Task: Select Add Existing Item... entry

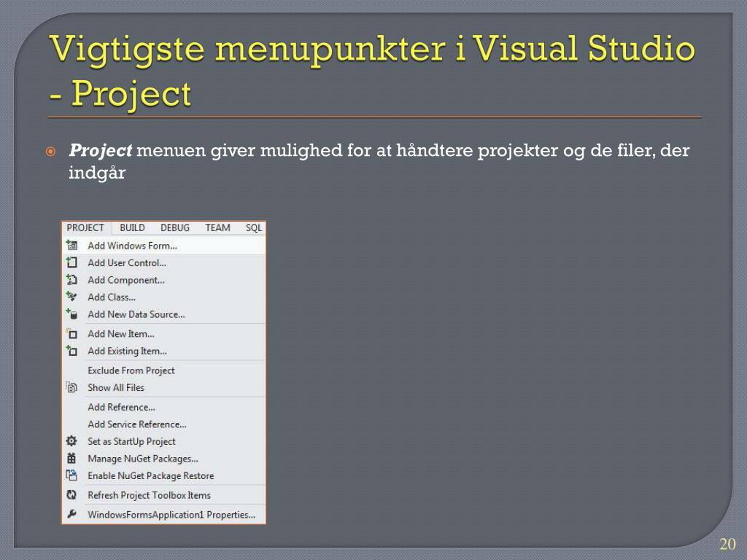Action: point(164,351)
